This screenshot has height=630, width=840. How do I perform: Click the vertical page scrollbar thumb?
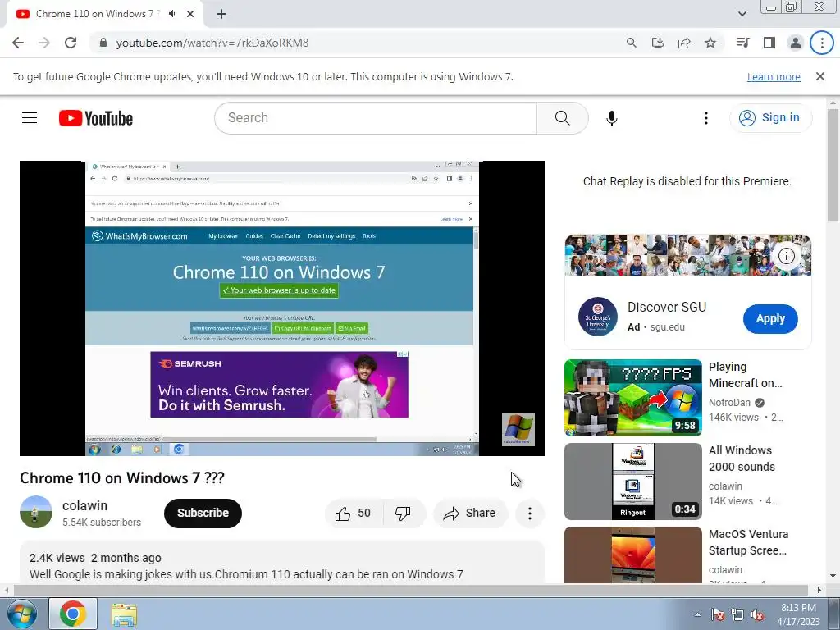pyautogui.click(x=833, y=165)
